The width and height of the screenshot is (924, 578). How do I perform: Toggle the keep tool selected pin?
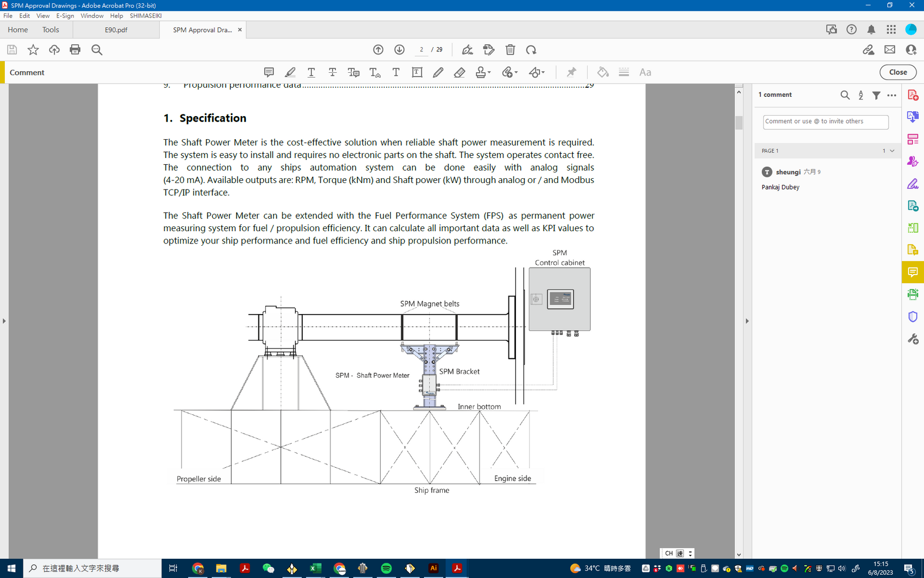coord(571,72)
